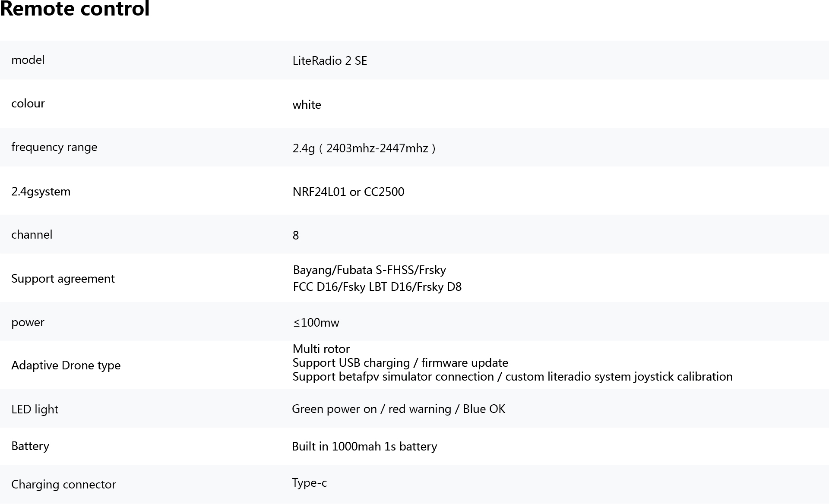Screen dimensions: 829x504
Task: Click the channel value 8
Action: tap(296, 235)
